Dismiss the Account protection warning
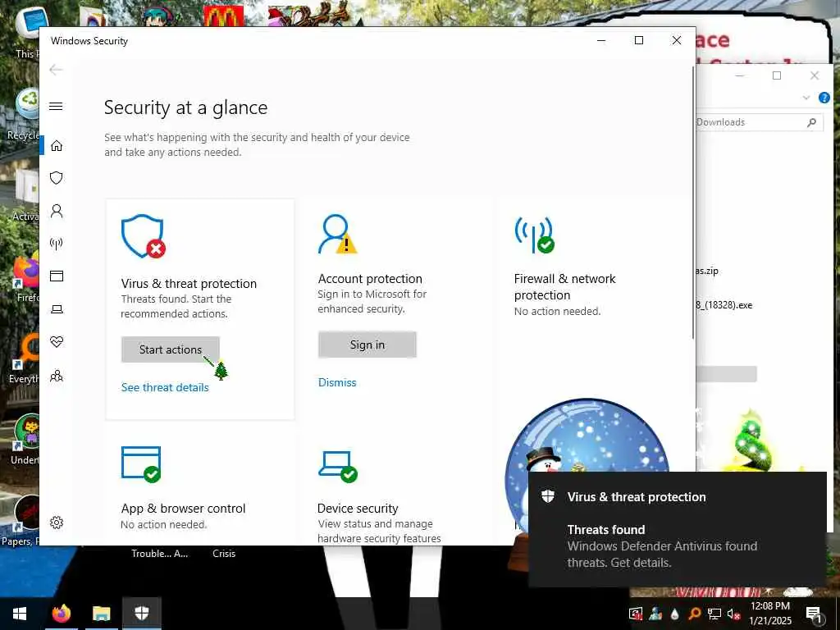840x630 pixels. (337, 382)
